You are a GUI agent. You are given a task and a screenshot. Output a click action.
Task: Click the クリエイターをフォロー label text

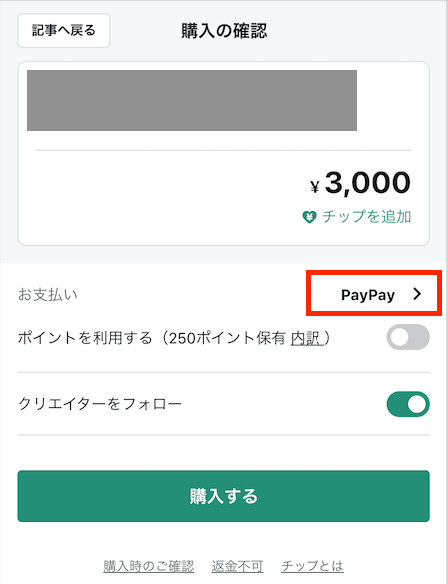tap(100, 404)
